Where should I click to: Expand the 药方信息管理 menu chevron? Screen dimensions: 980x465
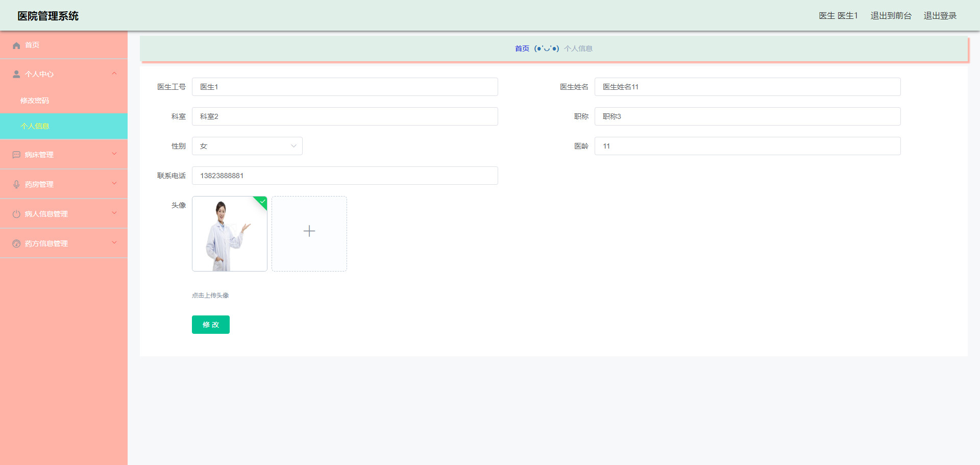click(x=114, y=242)
